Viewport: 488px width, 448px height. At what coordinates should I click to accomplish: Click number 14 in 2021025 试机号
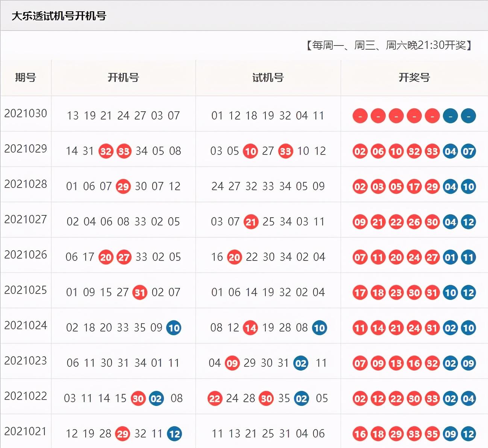[x=251, y=292]
